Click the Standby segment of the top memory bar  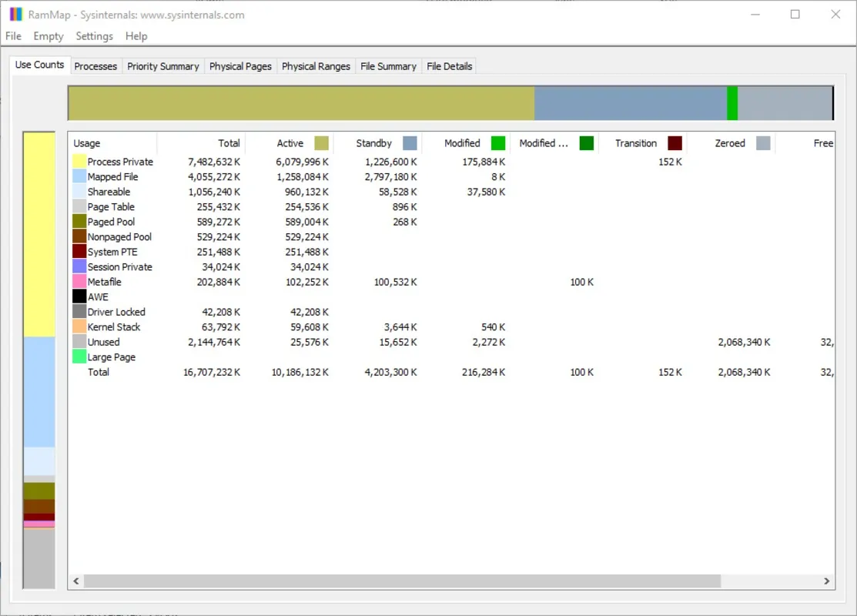630,102
